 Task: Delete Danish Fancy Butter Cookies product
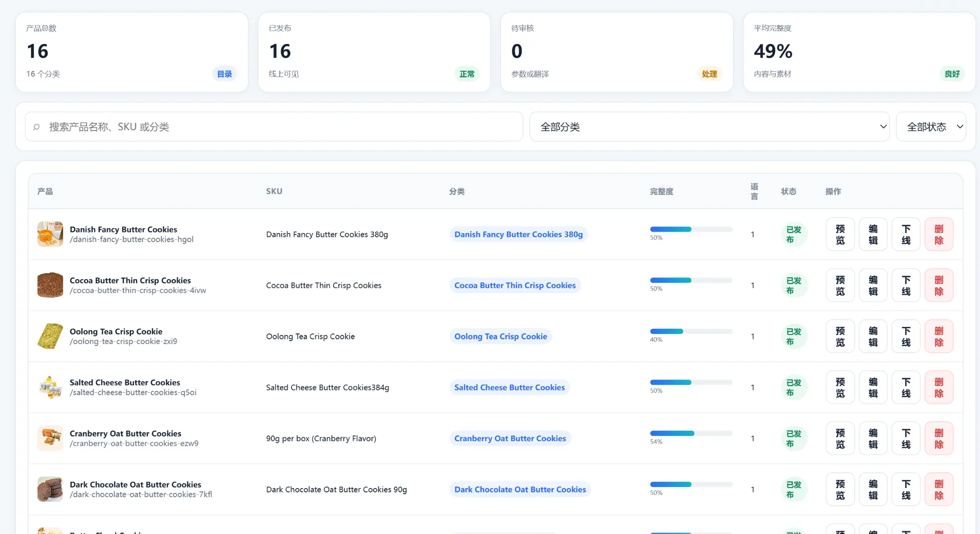pyautogui.click(x=939, y=234)
